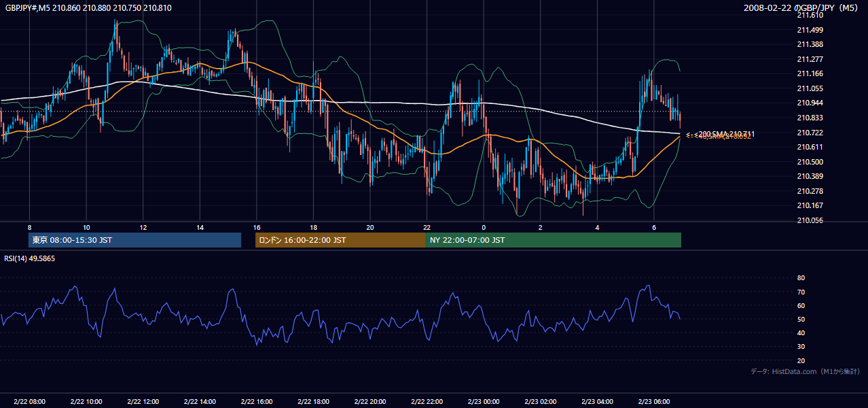Click hour tick '16' under price chart
This screenshot has height=408, width=868.
[x=257, y=227]
